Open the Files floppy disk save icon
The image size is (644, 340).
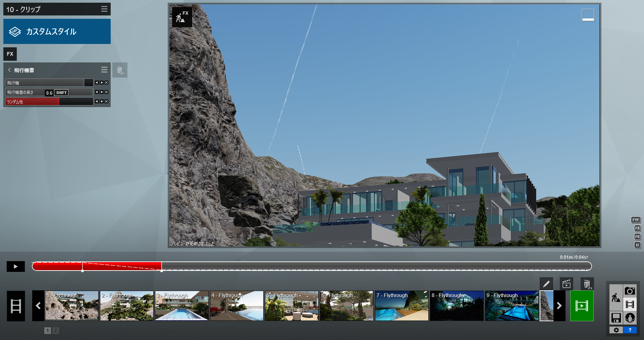pyautogui.click(x=616, y=318)
